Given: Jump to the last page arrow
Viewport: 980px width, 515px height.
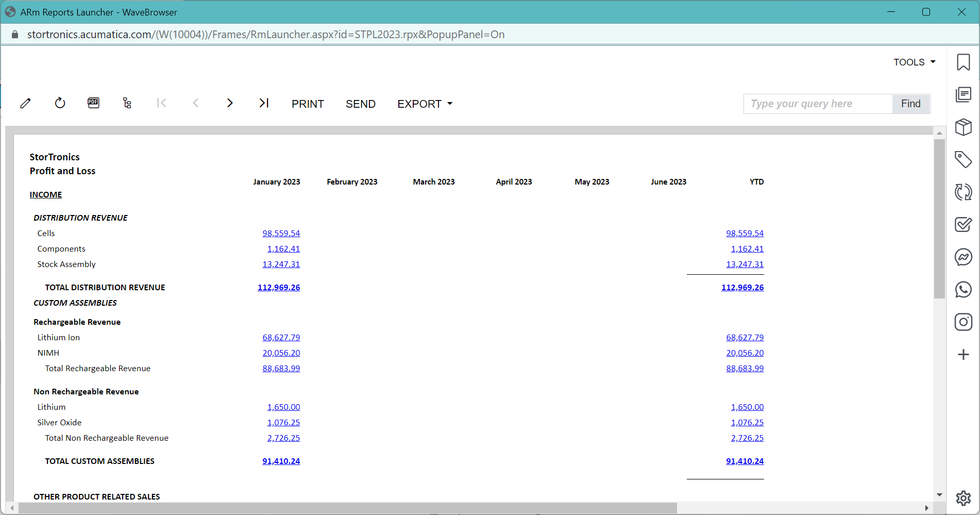Looking at the screenshot, I should pyautogui.click(x=264, y=103).
